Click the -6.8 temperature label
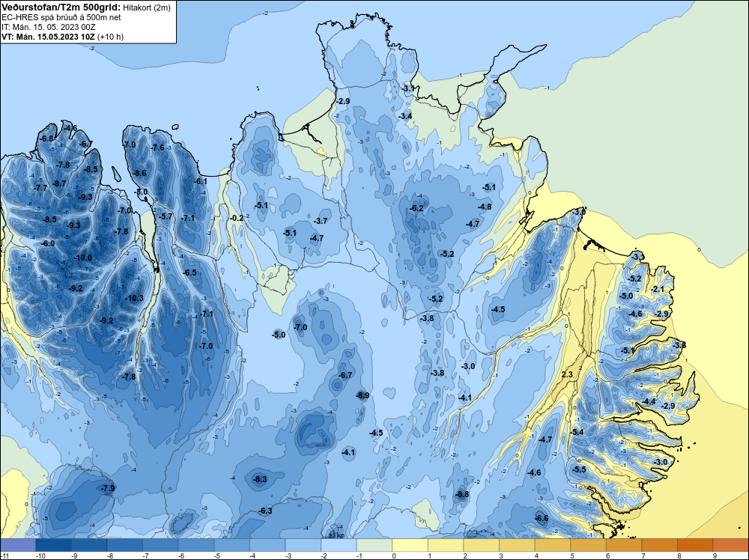The height and width of the screenshot is (560, 749). click(46, 139)
